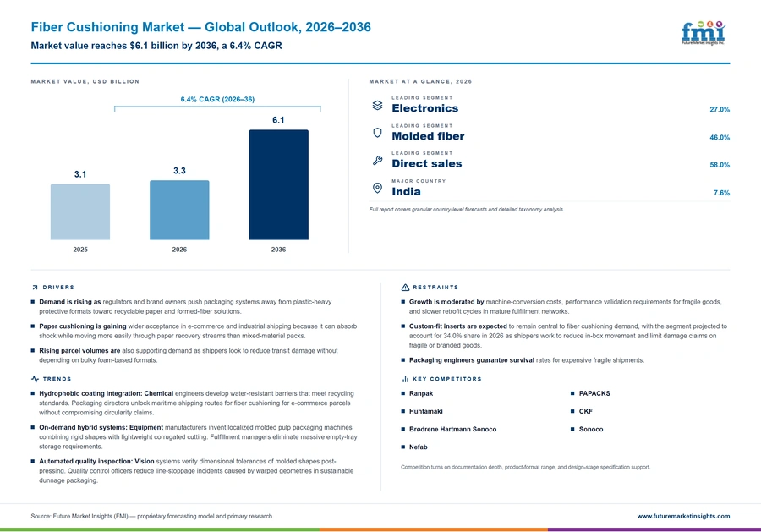Screen dimensions: 761x532
Task: Click the Growth is moderated by bullet
Action: pyautogui.click(x=565, y=307)
